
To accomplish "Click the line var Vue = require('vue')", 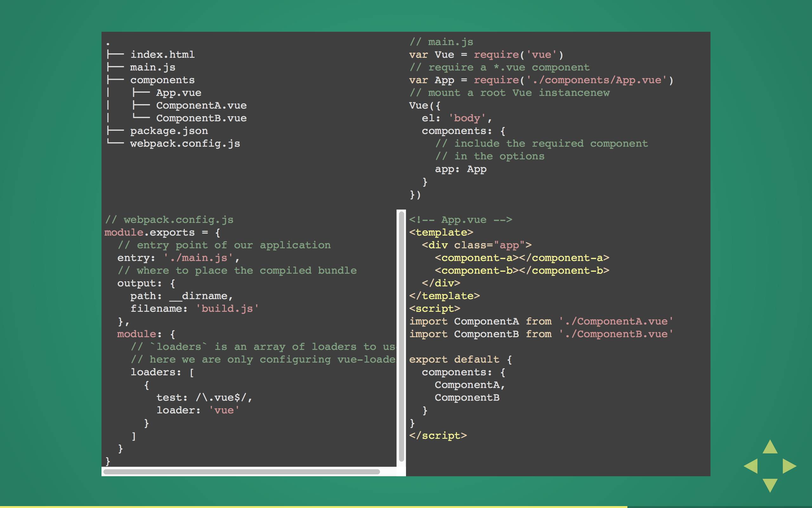I will [x=486, y=55].
